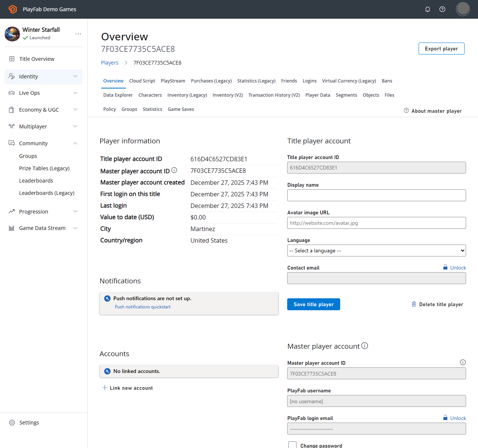Expand the Live Ops section chevron
The width and height of the screenshot is (478, 448).
[x=75, y=93]
